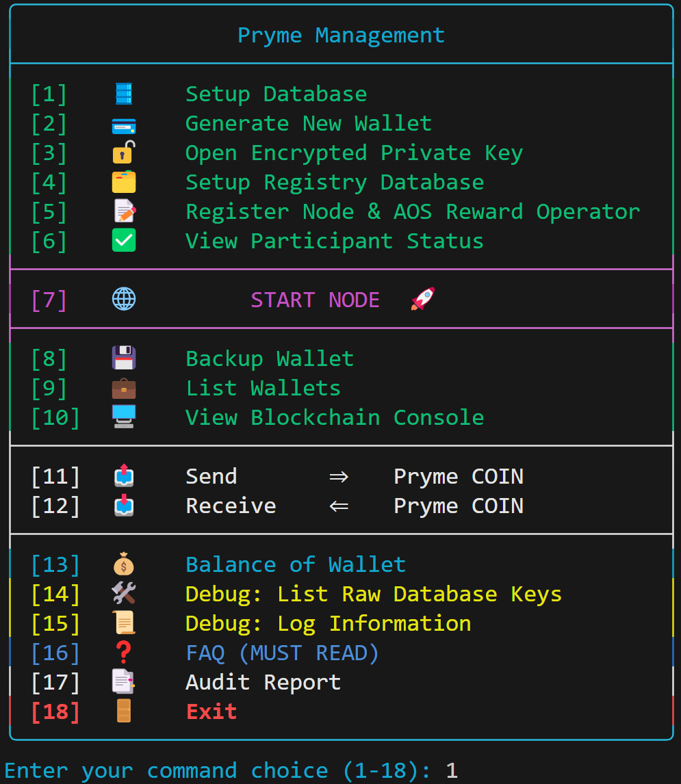681x784 pixels.
Task: Click the floppy disk icon for Backup Wallet
Action: 124,358
